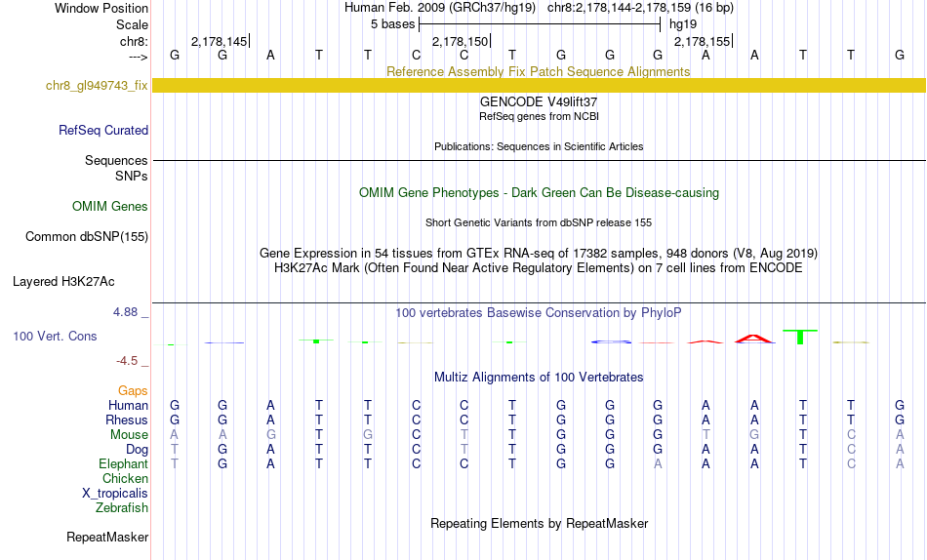Click the chr8: base position label
Viewport: 927px width, 560px height.
[135, 41]
